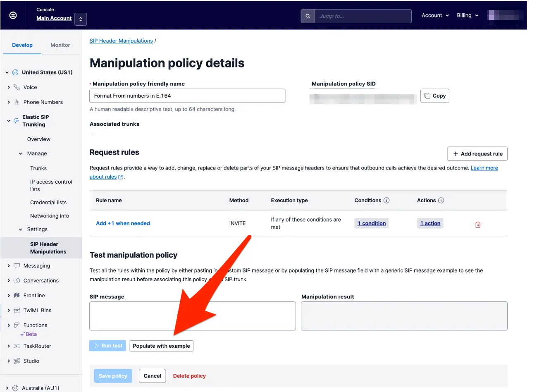This screenshot has height=392, width=544.
Task: Click the Elastic SIP Trunking icon
Action: click(x=16, y=121)
